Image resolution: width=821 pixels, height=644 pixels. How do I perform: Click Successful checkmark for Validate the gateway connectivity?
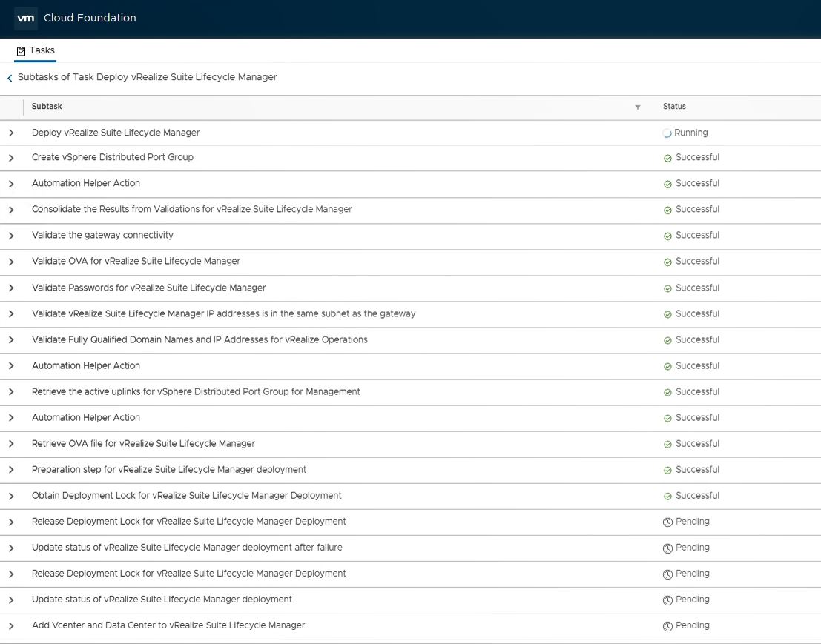[x=667, y=236]
